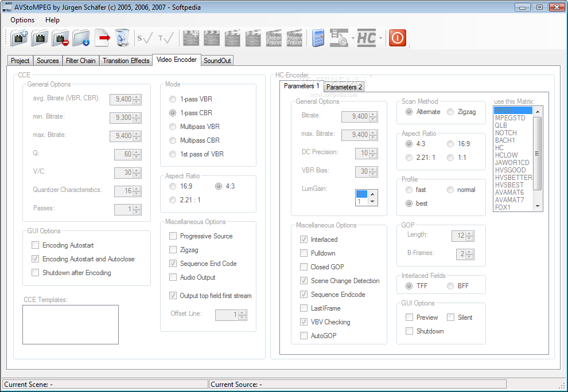Click the clapperboard icon with plus sign
This screenshot has height=392, width=568.
point(191,38)
